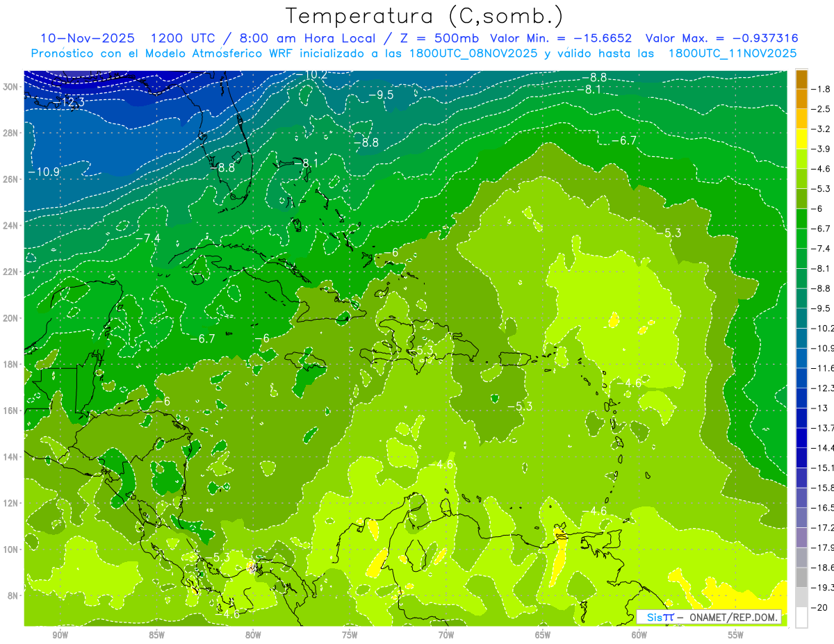Click the dark orange swatch atop the colorbar
Screen dimensions: 834x644
pyautogui.click(x=801, y=79)
